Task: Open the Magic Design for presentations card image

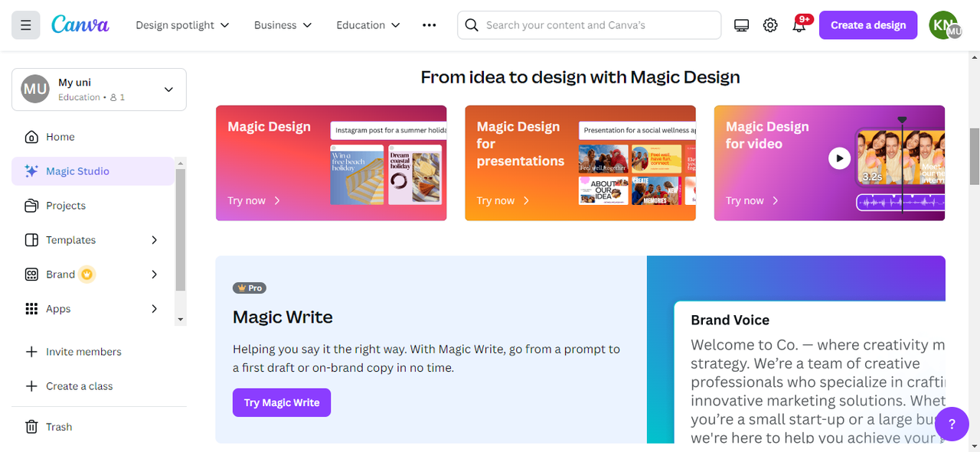Action: pos(637,164)
